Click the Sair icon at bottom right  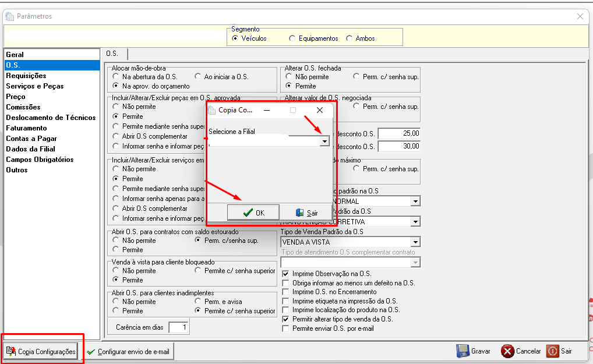pos(552,351)
